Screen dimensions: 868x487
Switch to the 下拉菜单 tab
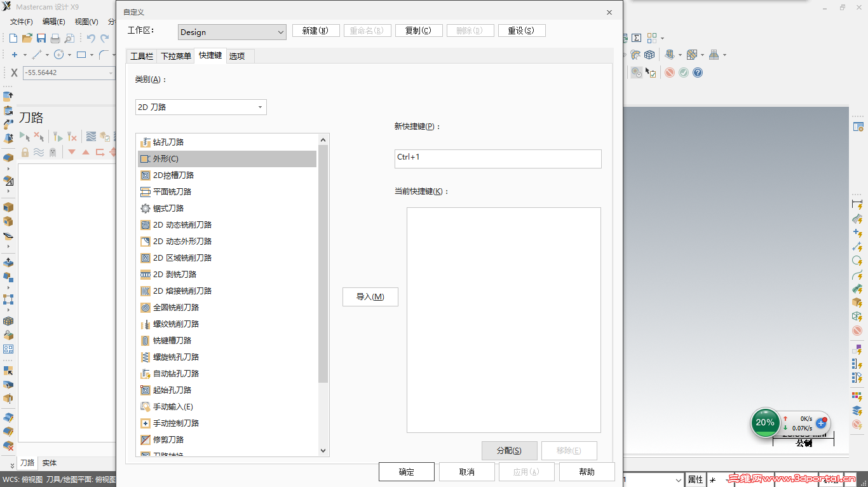click(x=176, y=56)
